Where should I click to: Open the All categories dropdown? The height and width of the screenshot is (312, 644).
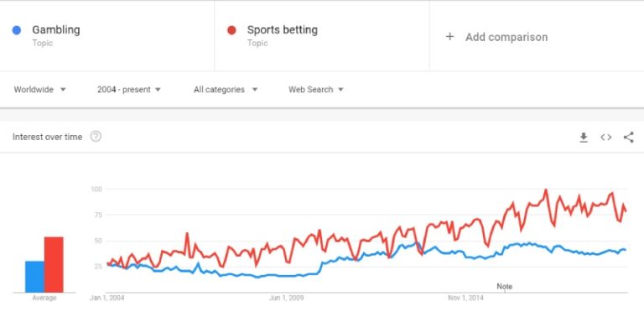226,90
